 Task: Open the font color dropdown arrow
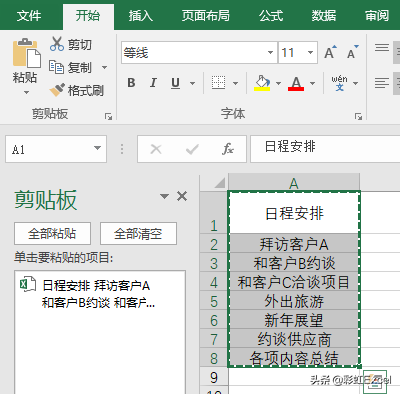pos(312,83)
